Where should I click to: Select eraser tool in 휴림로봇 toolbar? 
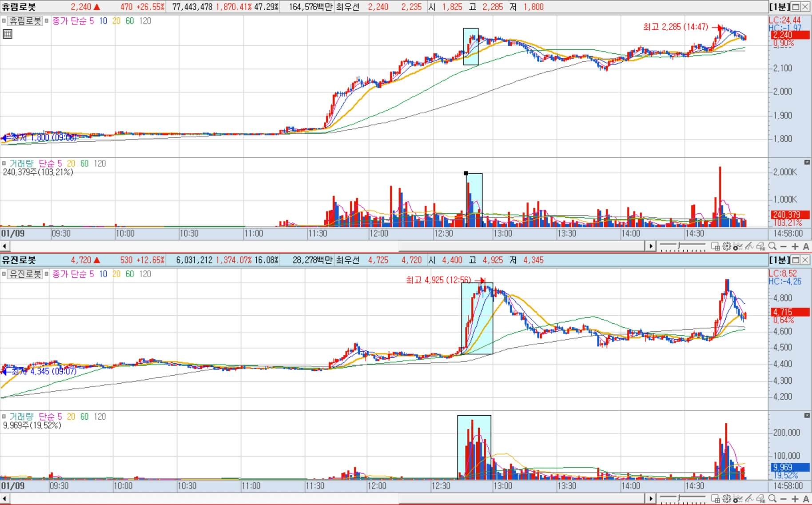(x=761, y=246)
